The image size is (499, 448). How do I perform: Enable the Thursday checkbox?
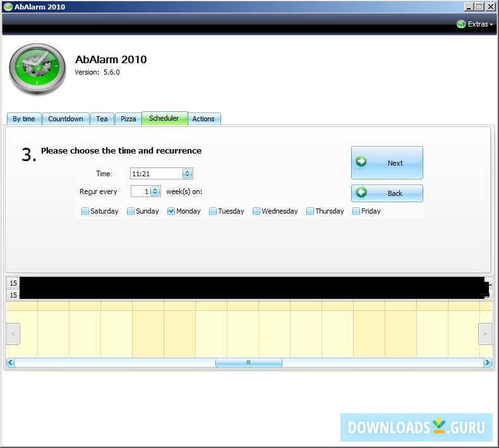click(310, 211)
